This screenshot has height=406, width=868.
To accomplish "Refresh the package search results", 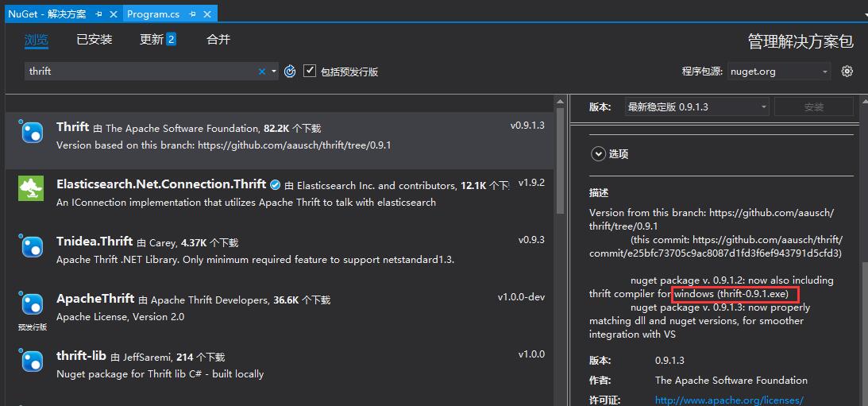I will 290,72.
